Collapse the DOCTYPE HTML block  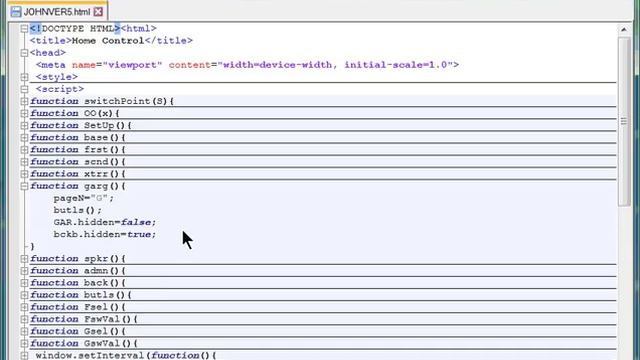[24, 29]
